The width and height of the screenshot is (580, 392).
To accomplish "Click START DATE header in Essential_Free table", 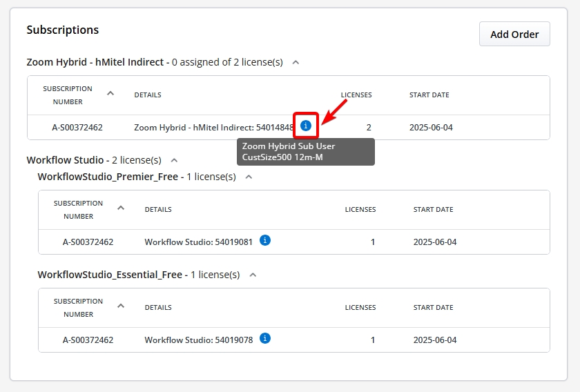I will click(x=433, y=308).
